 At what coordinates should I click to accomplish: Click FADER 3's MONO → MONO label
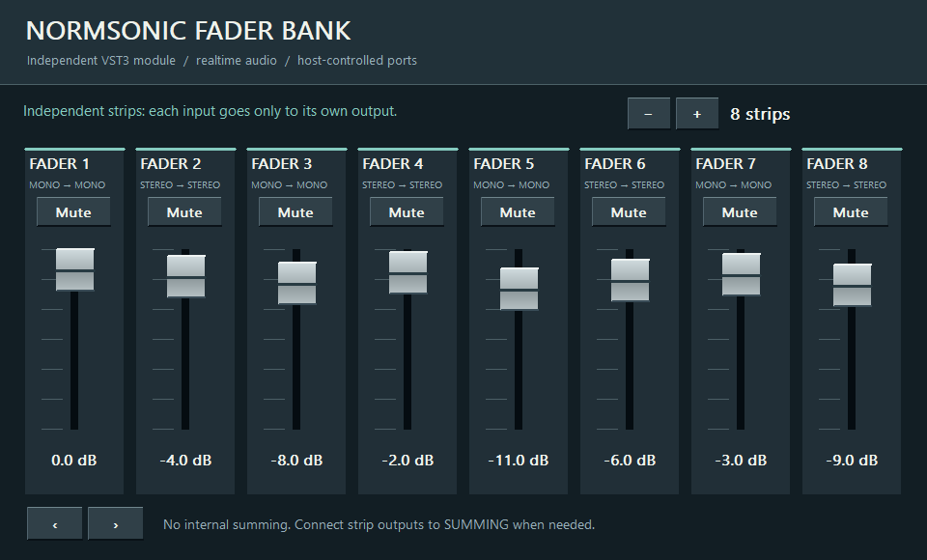pos(290,185)
